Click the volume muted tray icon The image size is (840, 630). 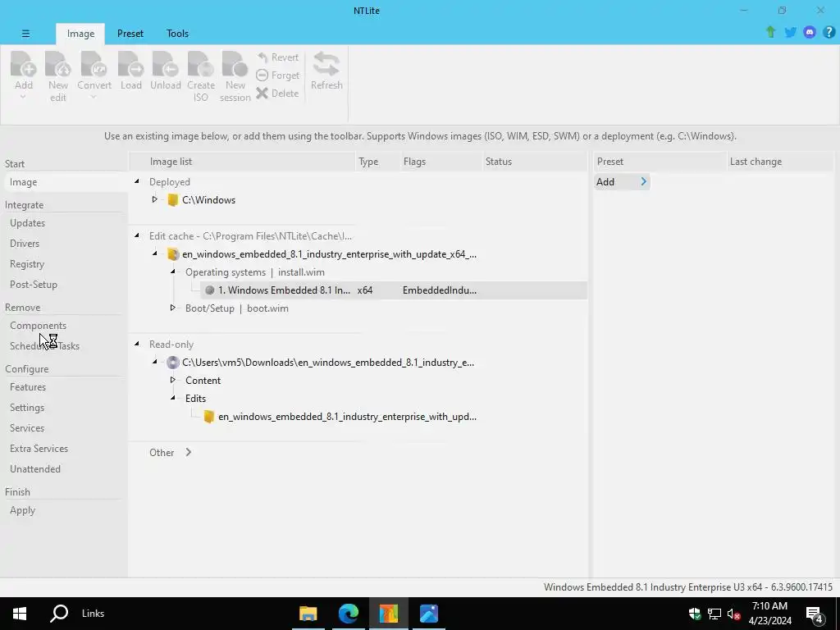733,614
